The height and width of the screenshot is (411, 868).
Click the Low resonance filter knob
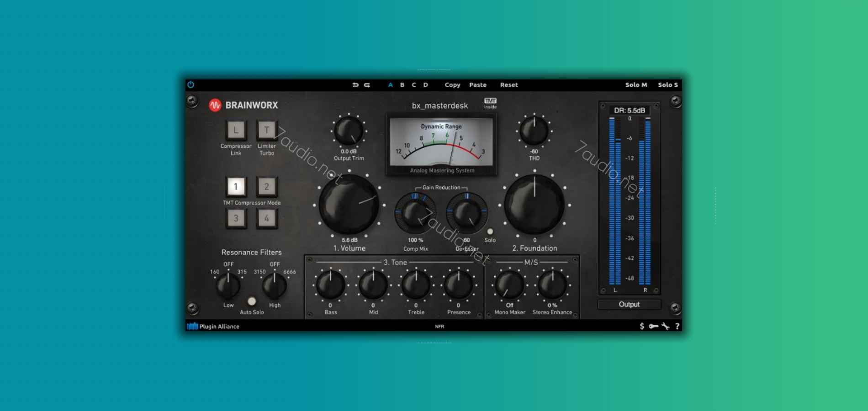pyautogui.click(x=228, y=285)
